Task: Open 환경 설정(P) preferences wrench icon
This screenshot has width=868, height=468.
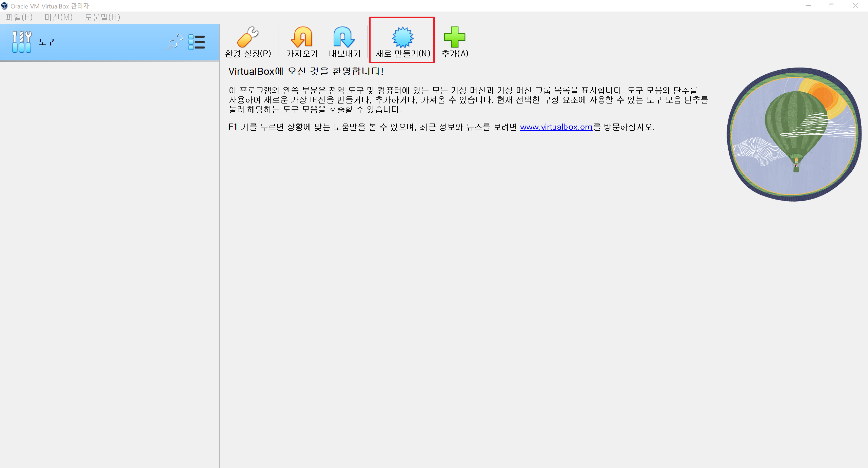Action: click(248, 37)
